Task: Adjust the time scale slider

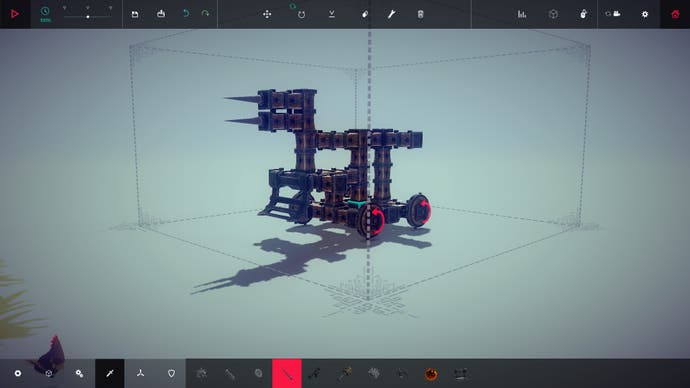Action: click(x=88, y=16)
